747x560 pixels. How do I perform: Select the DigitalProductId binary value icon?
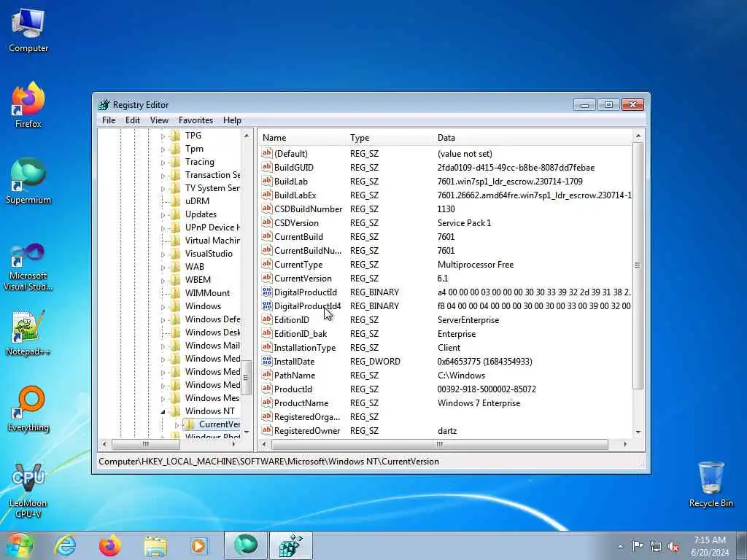267,292
